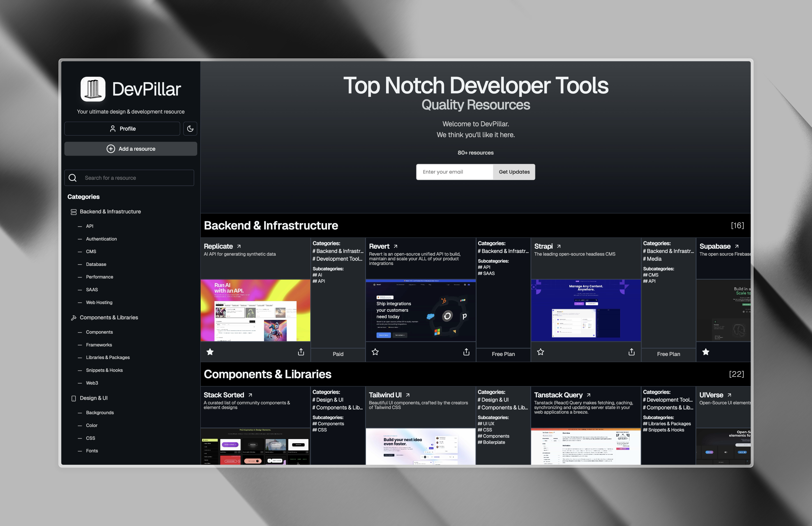
Task: Click the [16] count in Backend header
Action: coord(737,225)
